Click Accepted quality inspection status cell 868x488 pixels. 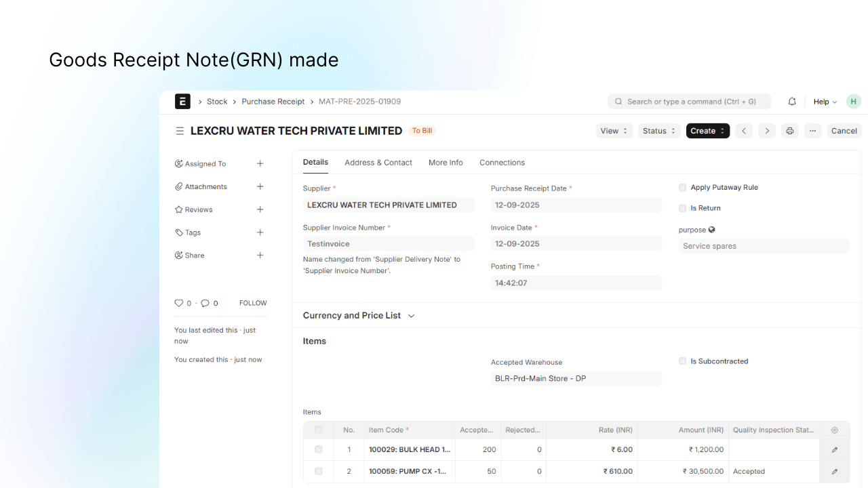pyautogui.click(x=774, y=471)
